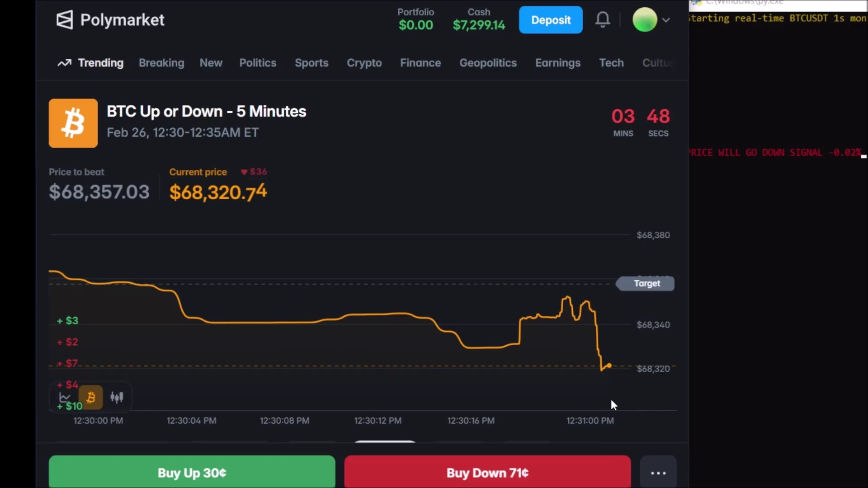Click the Buy Up 30¢ button
Image resolution: width=868 pixels, height=488 pixels.
[x=192, y=472]
